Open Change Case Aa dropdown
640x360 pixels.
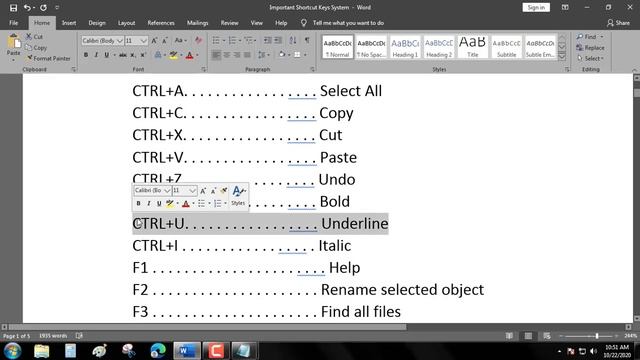[180, 40]
